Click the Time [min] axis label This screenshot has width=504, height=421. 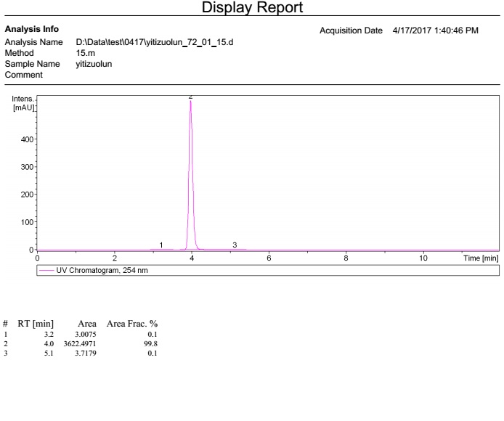coord(481,258)
